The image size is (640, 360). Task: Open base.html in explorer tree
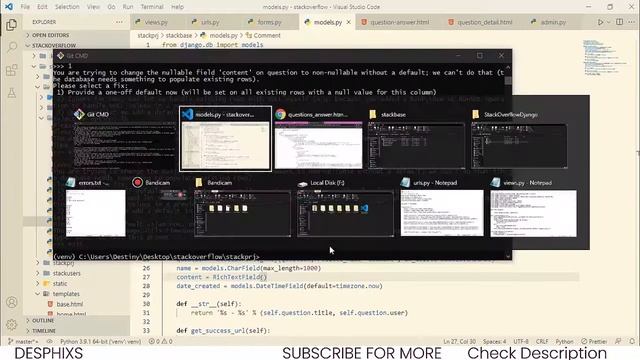[x=69, y=304]
